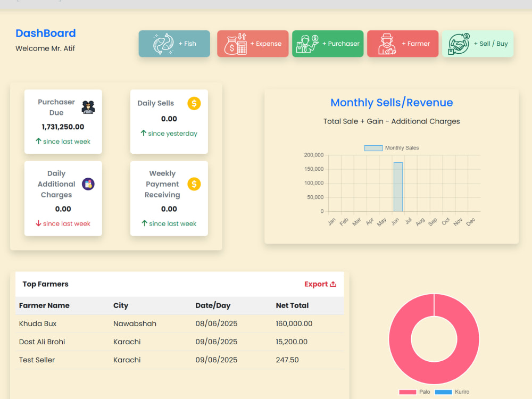The image size is (532, 399).
Task: Click the Date/Day column header
Action: (213, 305)
